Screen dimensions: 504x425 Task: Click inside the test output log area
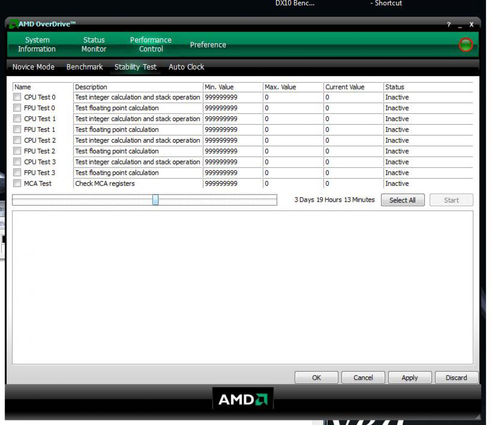pyautogui.click(x=243, y=287)
